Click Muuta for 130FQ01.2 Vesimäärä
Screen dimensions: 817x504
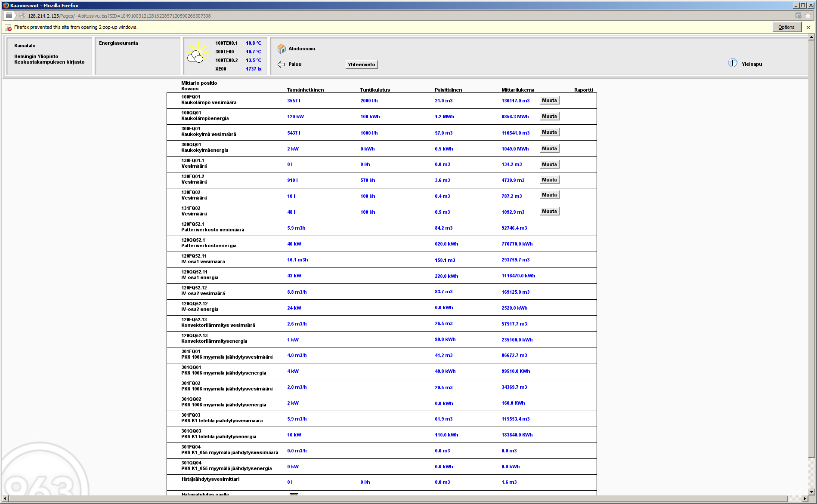point(549,180)
